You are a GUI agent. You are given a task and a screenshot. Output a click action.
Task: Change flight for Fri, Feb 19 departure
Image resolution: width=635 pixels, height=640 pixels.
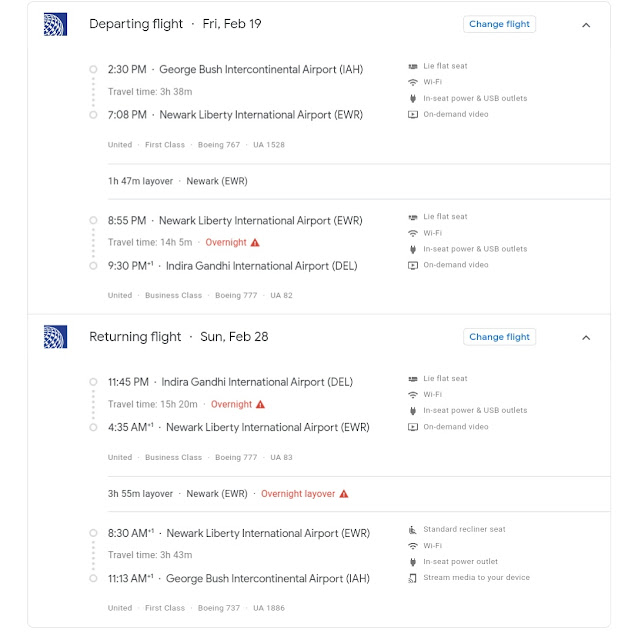coord(499,24)
